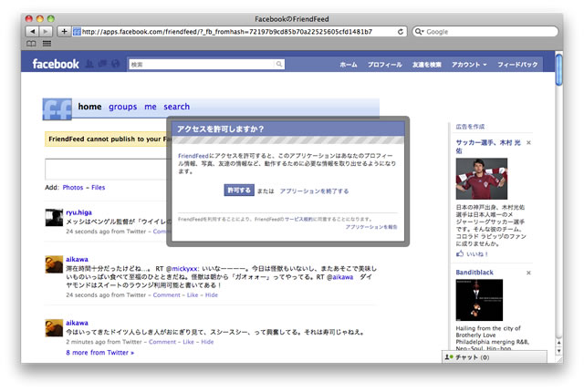
Task: Click the Photos add link
Action: 73,188
